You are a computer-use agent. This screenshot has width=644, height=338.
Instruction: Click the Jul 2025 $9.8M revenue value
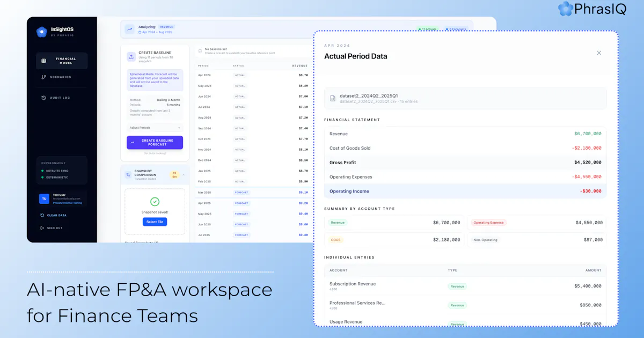(303, 235)
